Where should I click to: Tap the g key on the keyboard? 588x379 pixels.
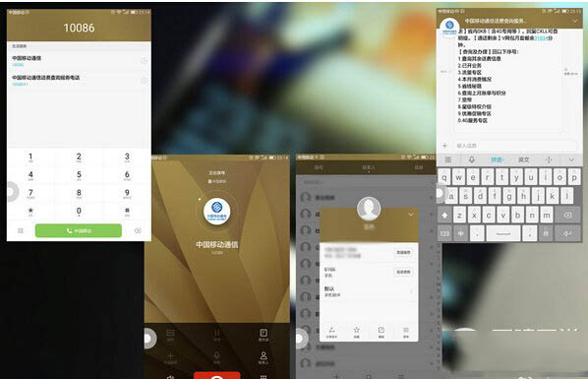[x=509, y=196]
